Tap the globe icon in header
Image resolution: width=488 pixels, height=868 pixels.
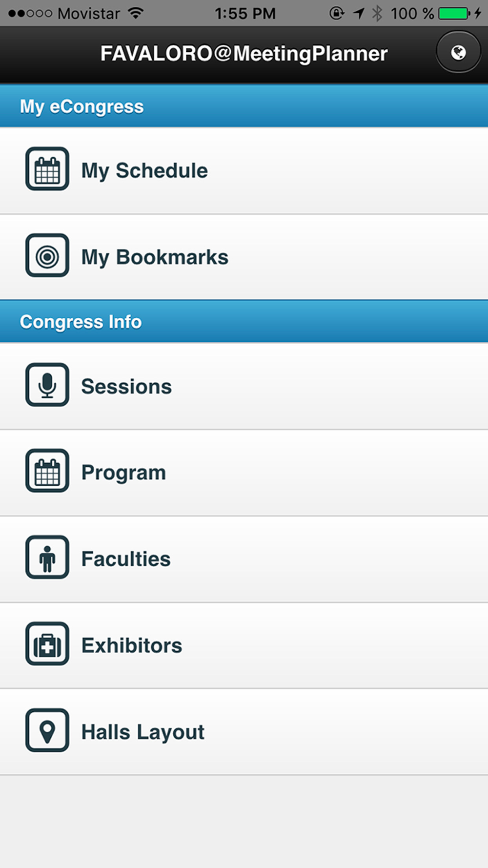pos(458,52)
